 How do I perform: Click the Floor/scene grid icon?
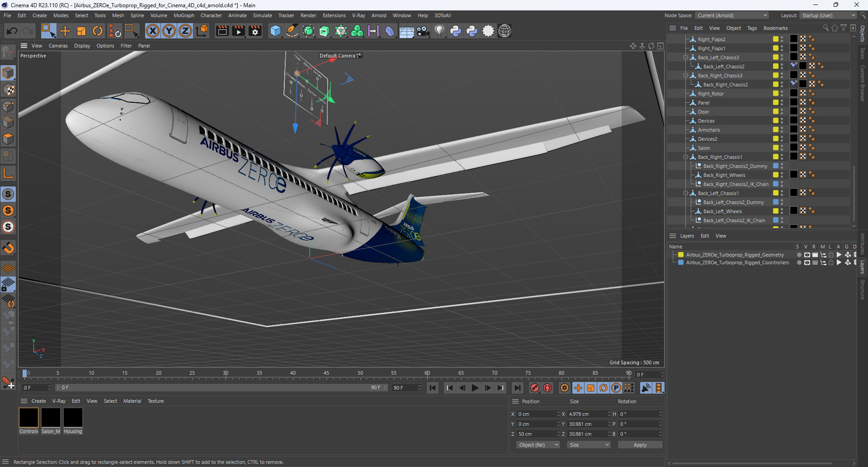[x=406, y=31]
